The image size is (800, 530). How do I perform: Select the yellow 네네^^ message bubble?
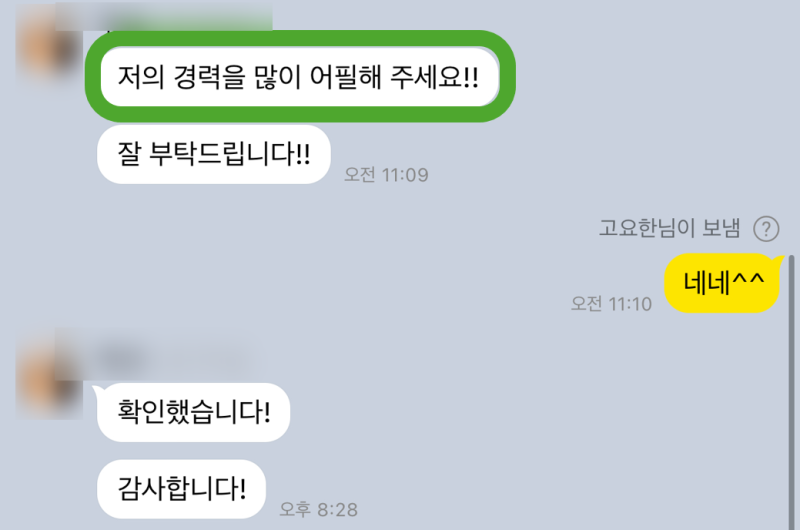722,283
